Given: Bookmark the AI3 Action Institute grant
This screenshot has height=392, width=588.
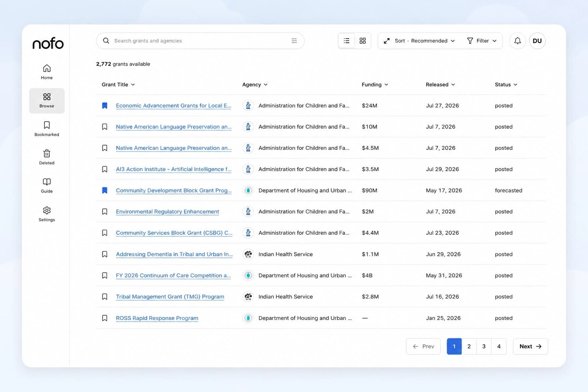Looking at the screenshot, I should (105, 169).
